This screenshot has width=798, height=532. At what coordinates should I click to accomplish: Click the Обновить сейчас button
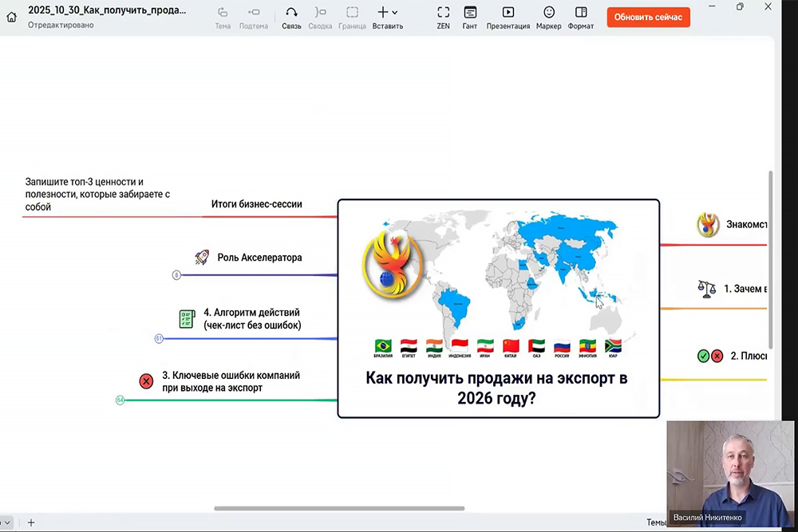click(648, 17)
